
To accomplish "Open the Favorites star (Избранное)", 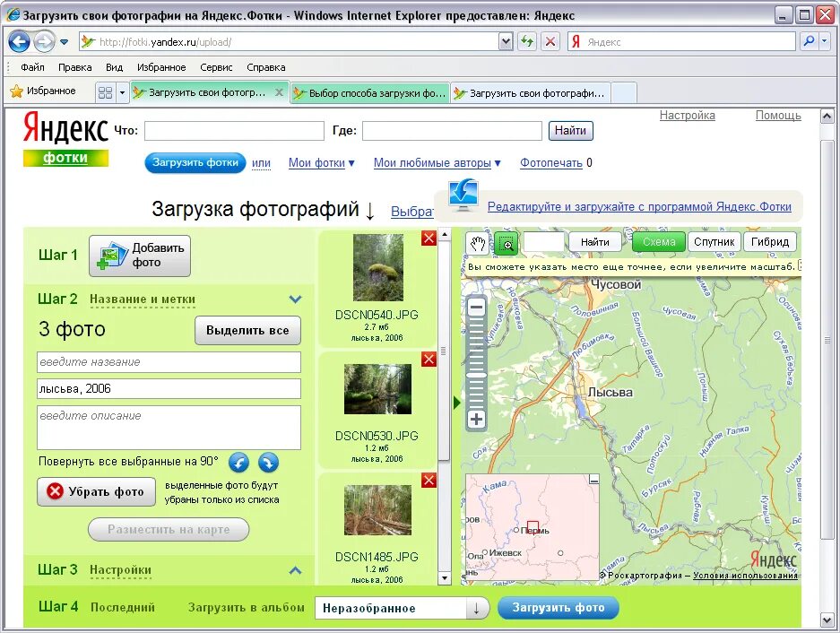I will click(x=43, y=91).
